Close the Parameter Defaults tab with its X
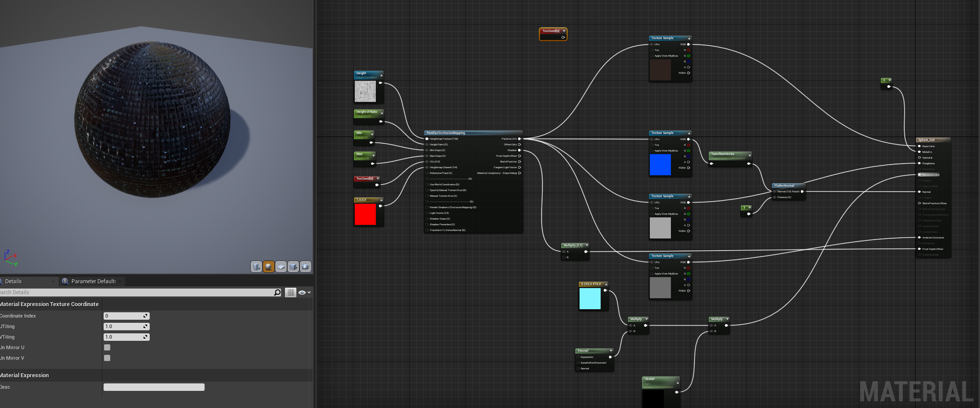This screenshot has height=408, width=980. [119, 282]
